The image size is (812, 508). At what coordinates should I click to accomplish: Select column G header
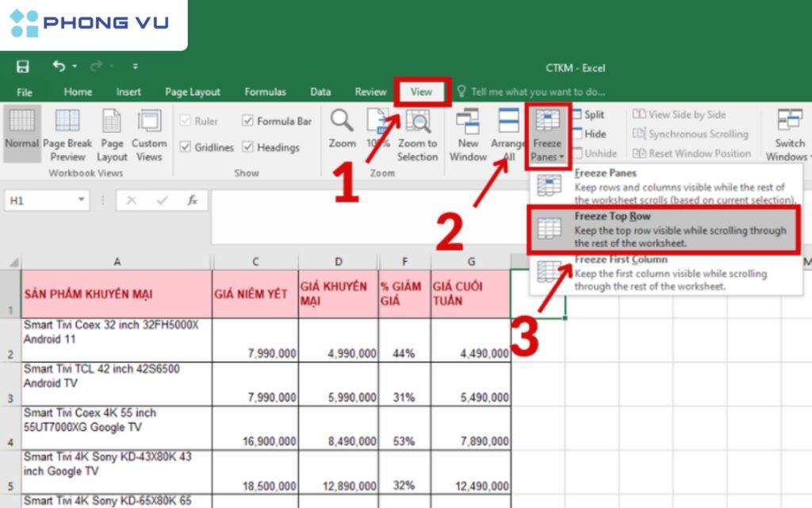[471, 262]
